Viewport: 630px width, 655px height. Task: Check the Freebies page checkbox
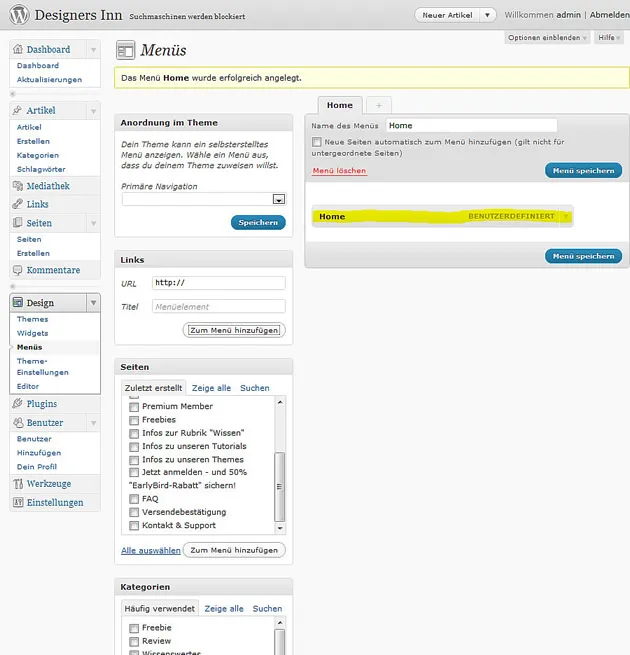134,420
